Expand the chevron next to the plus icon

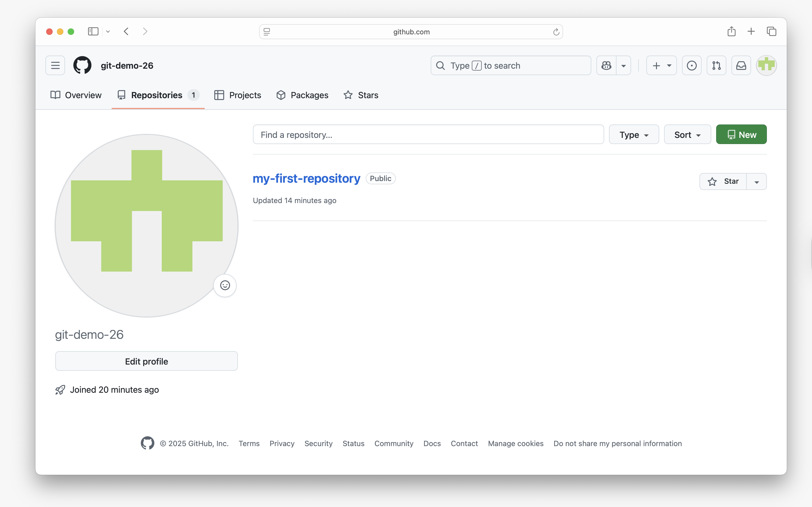669,65
